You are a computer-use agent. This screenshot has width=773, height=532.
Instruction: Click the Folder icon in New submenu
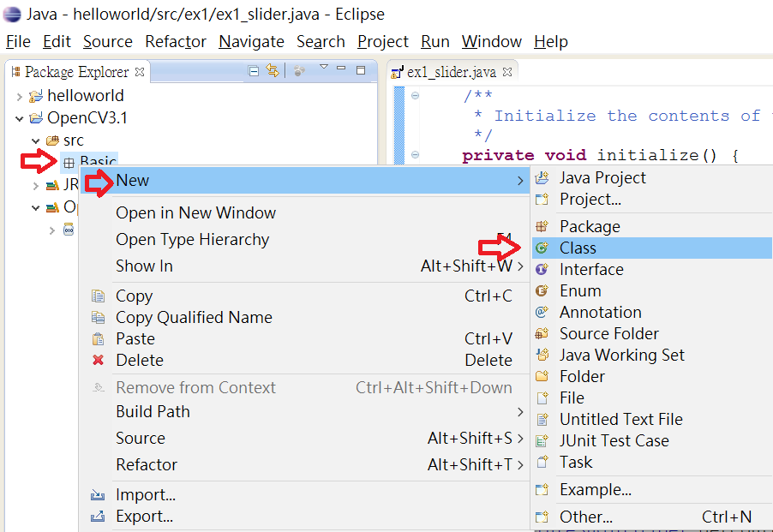pyautogui.click(x=542, y=376)
